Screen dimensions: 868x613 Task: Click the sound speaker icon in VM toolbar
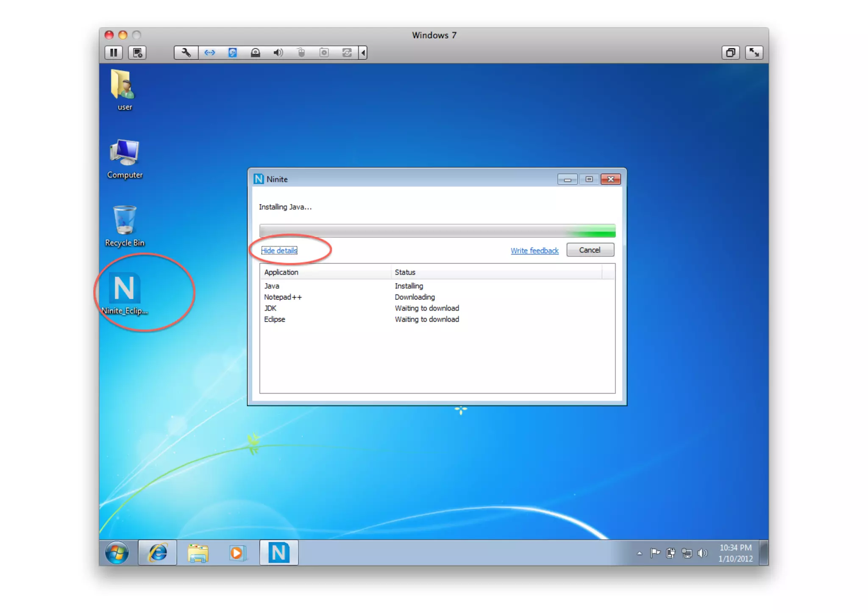click(278, 53)
